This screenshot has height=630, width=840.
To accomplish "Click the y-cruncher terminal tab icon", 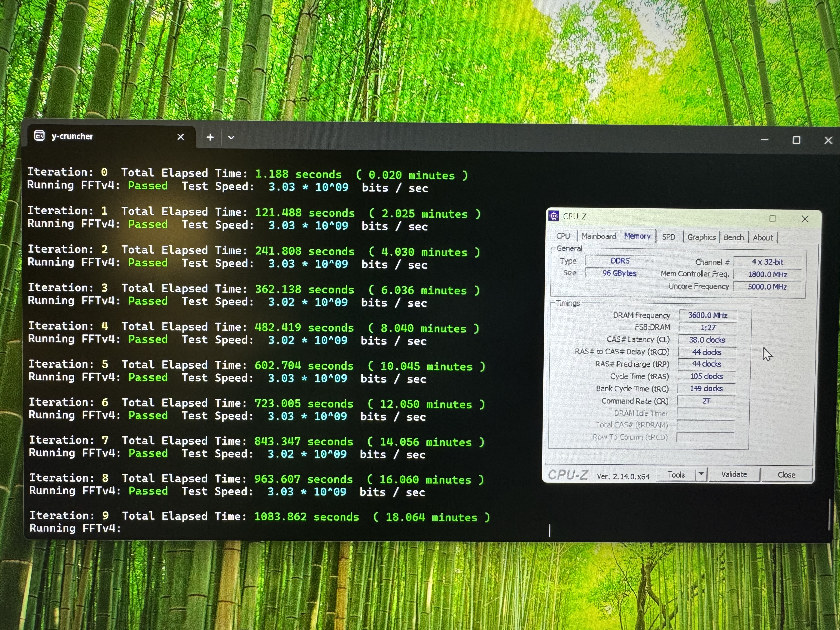I will click(40, 136).
